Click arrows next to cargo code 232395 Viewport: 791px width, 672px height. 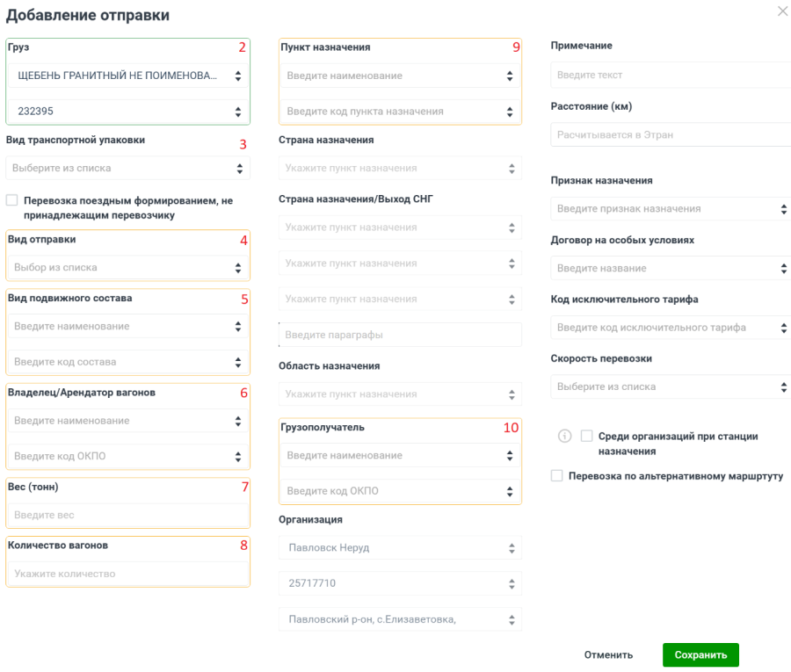[237, 112]
